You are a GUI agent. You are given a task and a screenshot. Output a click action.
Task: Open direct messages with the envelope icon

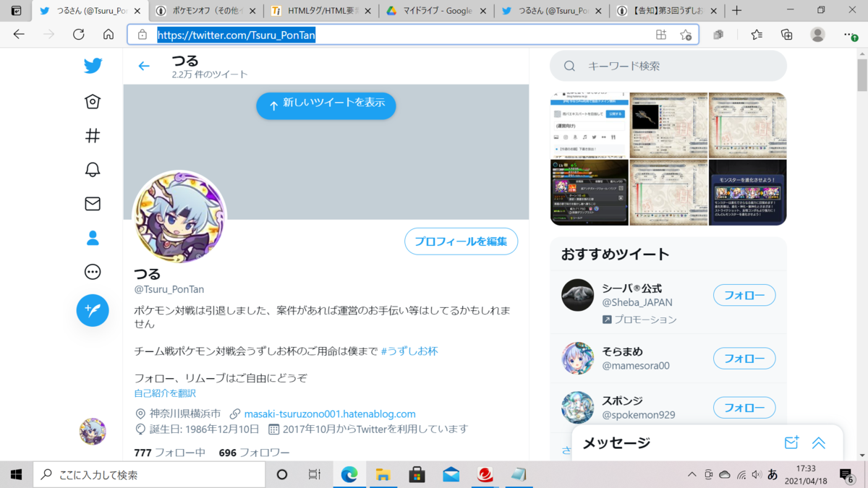coord(93,204)
